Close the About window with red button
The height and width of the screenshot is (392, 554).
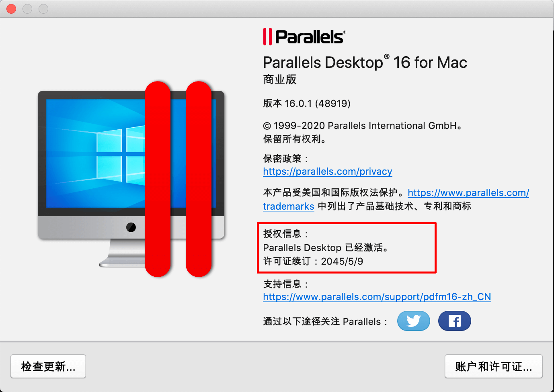pyautogui.click(x=11, y=8)
